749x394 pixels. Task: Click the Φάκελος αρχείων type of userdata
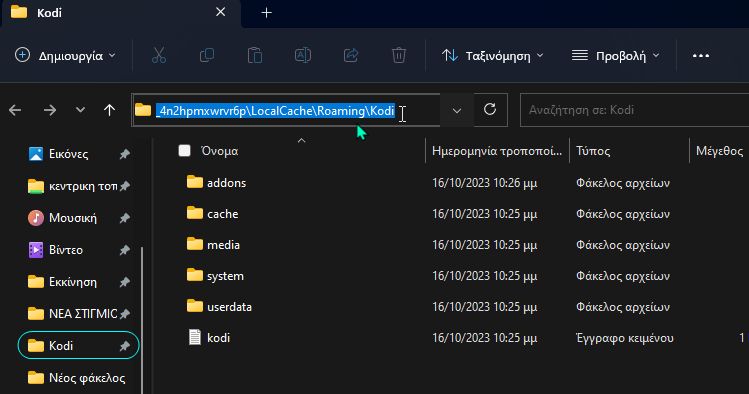point(623,307)
